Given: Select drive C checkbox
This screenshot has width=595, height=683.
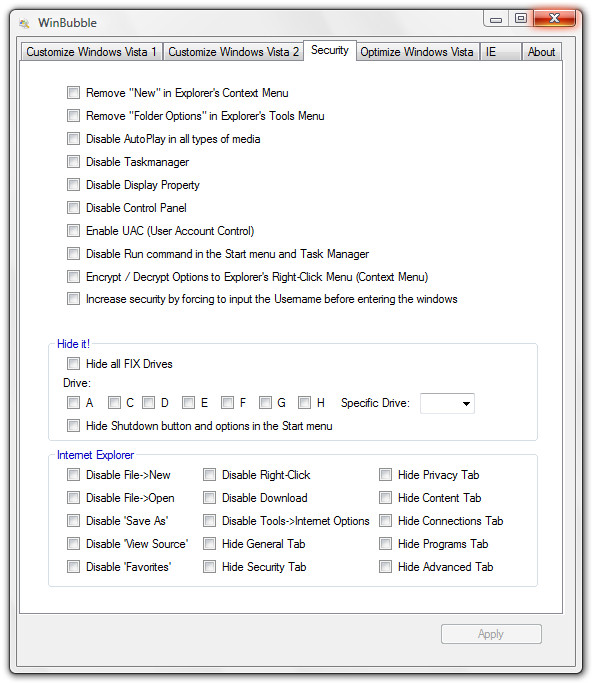Looking at the screenshot, I should tap(115, 402).
